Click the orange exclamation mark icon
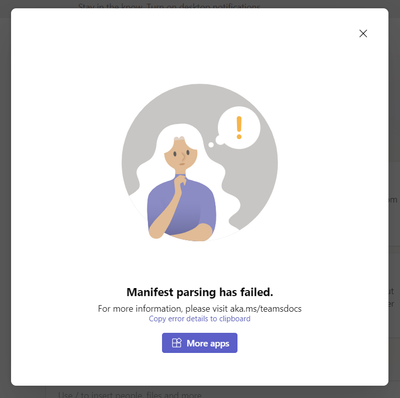The height and width of the screenshot is (398, 400). coord(239,128)
